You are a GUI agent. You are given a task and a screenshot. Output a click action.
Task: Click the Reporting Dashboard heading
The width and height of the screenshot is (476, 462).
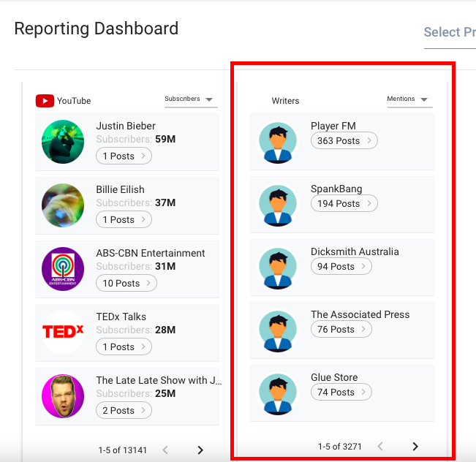(x=97, y=29)
